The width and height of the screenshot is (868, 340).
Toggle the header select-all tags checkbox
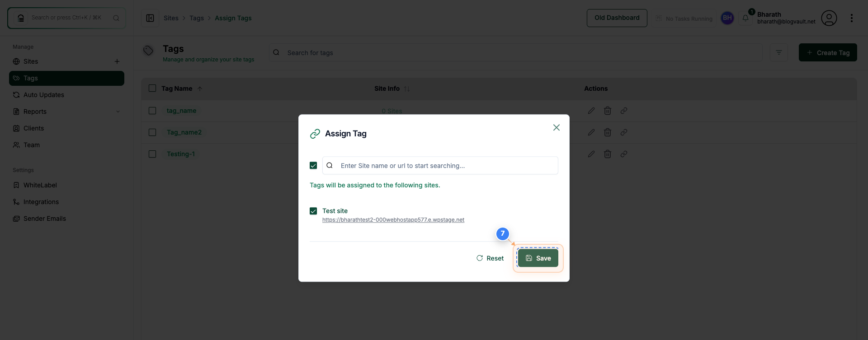[152, 88]
